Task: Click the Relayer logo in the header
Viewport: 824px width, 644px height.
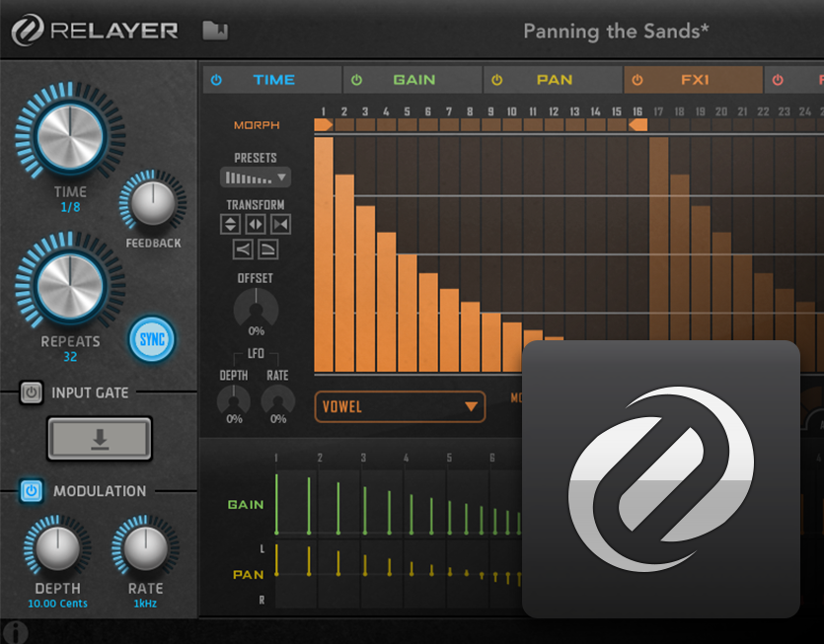Action: 95,30
